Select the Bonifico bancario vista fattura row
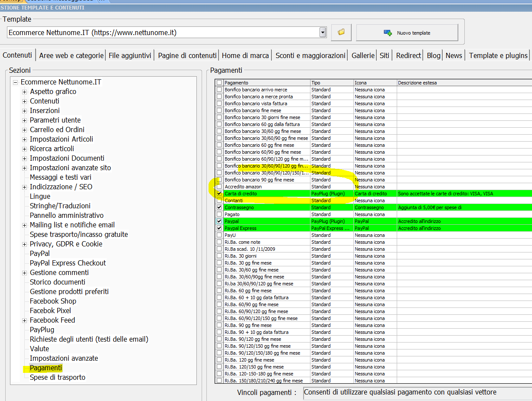 374,103
